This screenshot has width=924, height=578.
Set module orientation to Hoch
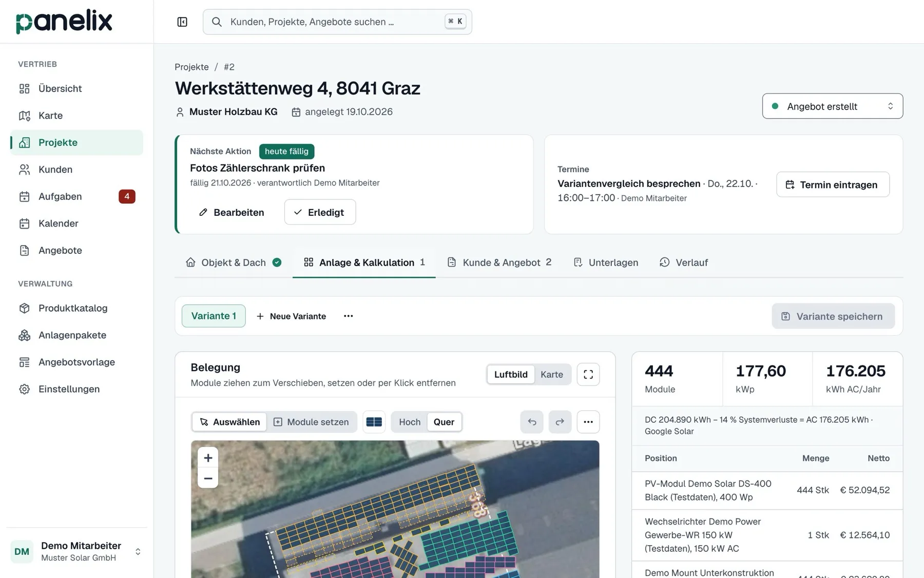pyautogui.click(x=410, y=422)
